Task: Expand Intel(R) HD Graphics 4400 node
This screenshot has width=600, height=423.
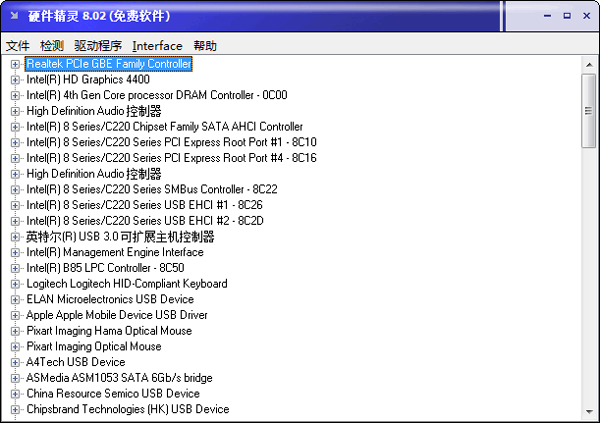Action: click(15, 80)
